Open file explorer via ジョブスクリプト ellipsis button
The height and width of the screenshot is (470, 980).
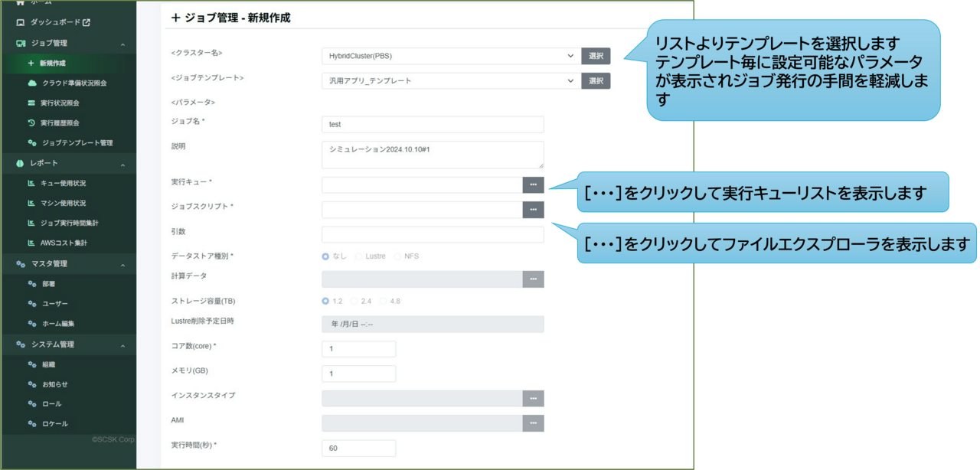(x=533, y=209)
